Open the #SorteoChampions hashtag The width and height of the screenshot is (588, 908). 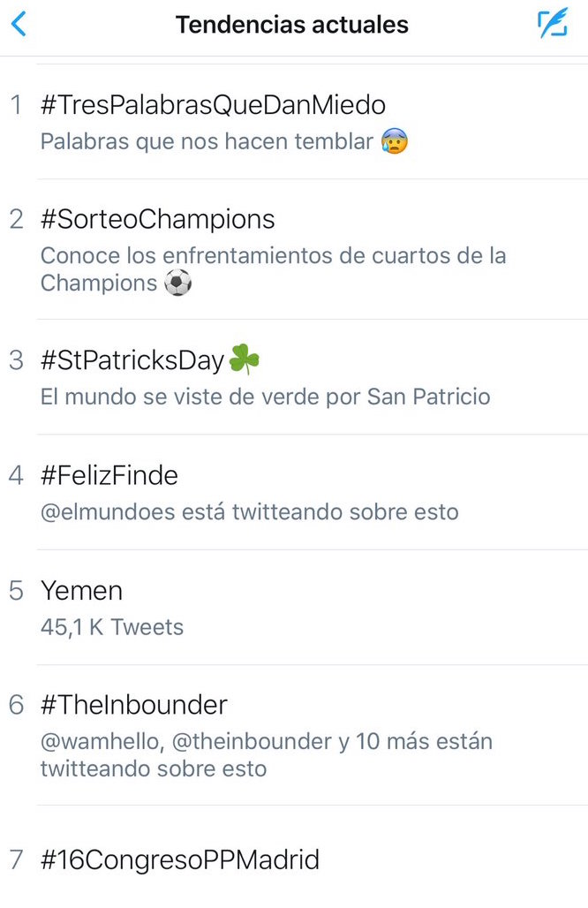(x=157, y=219)
